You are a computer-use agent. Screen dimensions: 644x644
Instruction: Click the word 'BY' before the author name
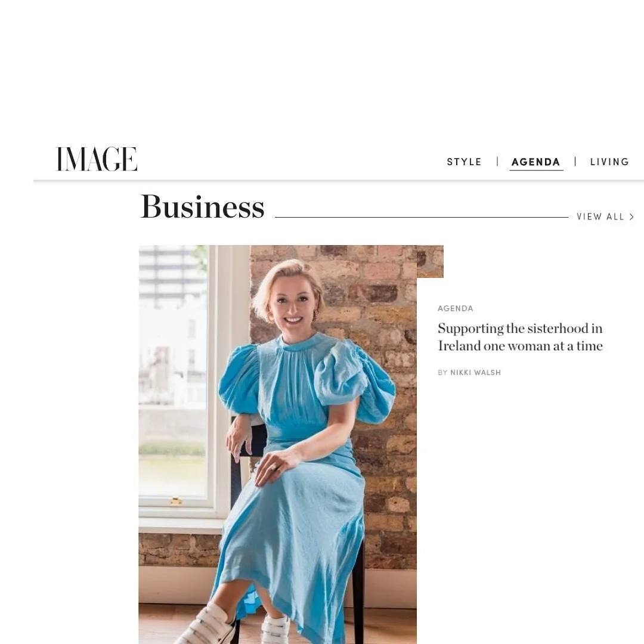click(442, 373)
